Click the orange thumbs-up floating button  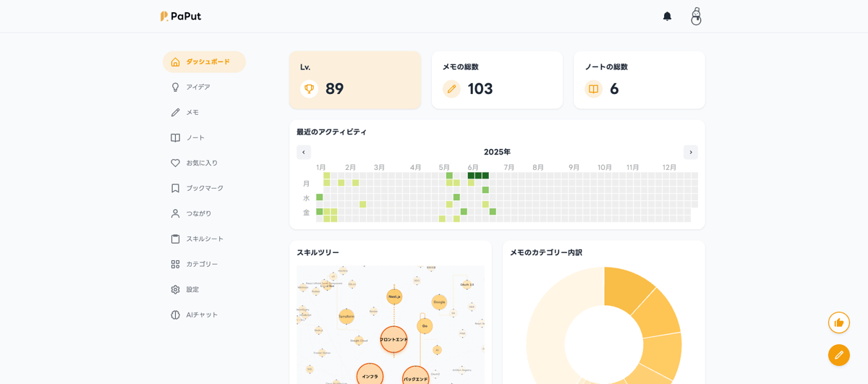pos(838,323)
